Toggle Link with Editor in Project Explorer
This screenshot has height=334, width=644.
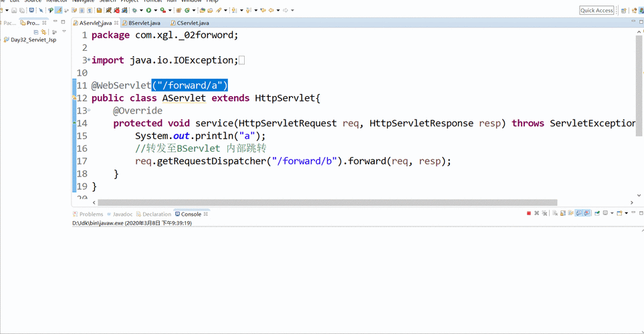coord(43,32)
